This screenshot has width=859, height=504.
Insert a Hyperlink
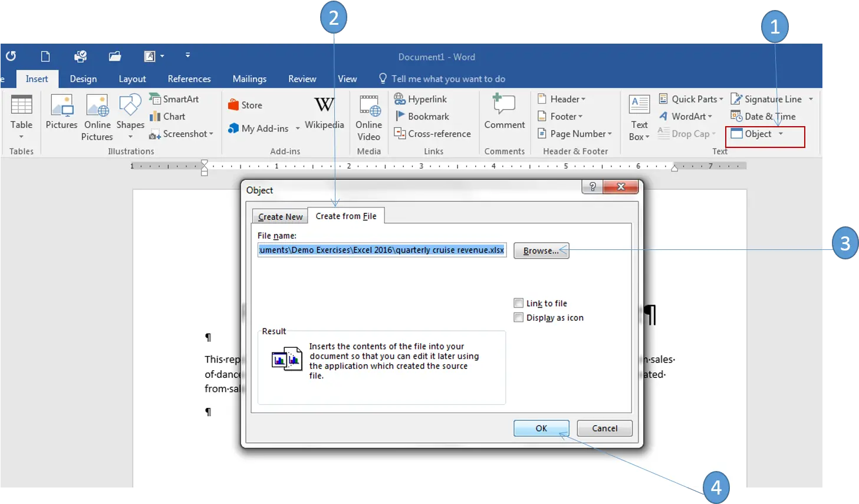pyautogui.click(x=420, y=99)
